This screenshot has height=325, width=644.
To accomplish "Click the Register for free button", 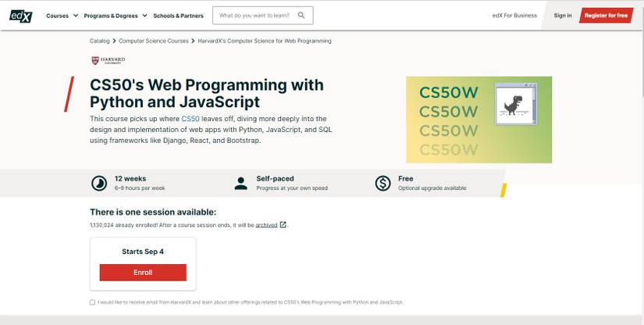I will point(606,16).
